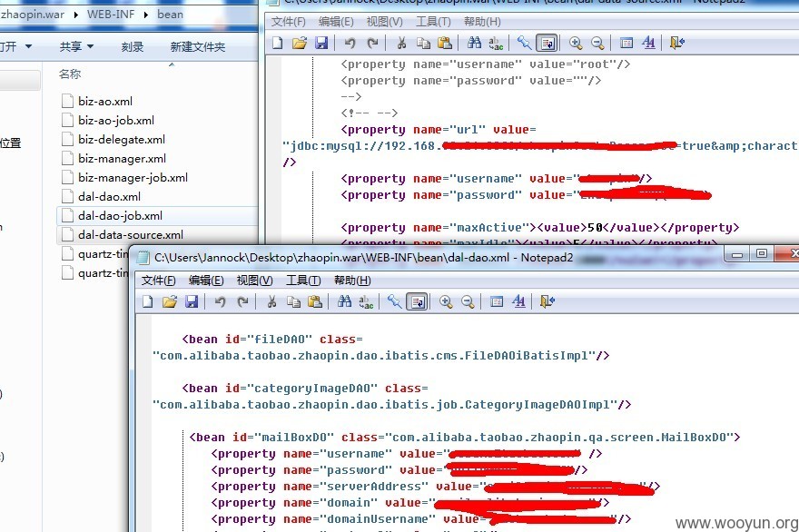
Task: Click Redo icon in dal-dao.xml Notepad2 toolbar
Action: pyautogui.click(x=242, y=301)
